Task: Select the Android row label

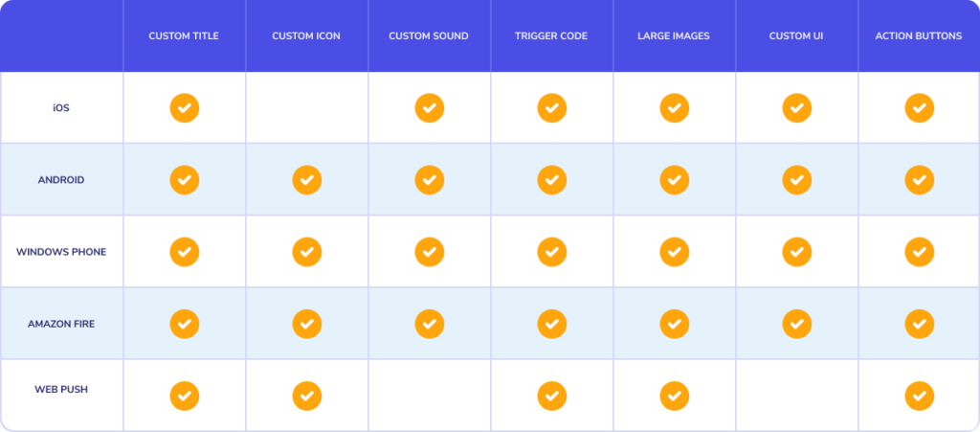Action: point(61,180)
